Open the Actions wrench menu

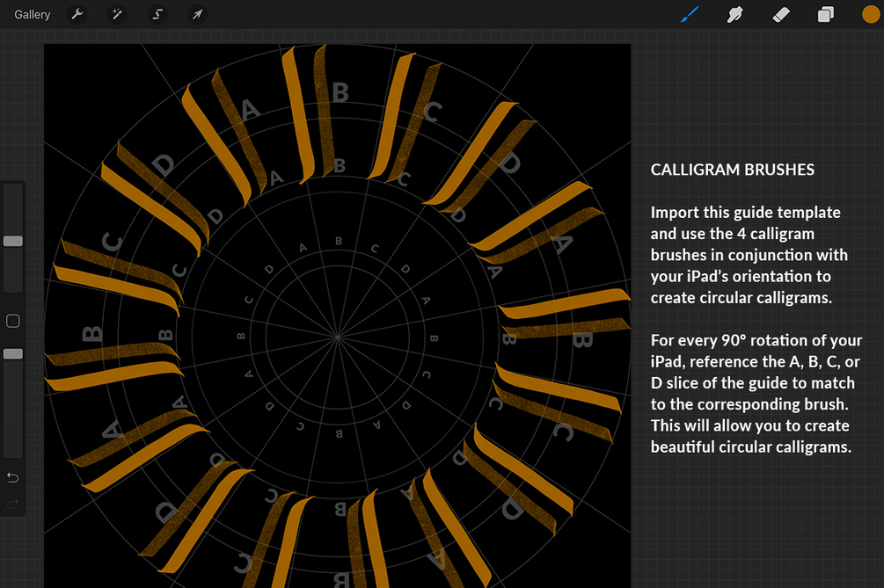point(77,14)
